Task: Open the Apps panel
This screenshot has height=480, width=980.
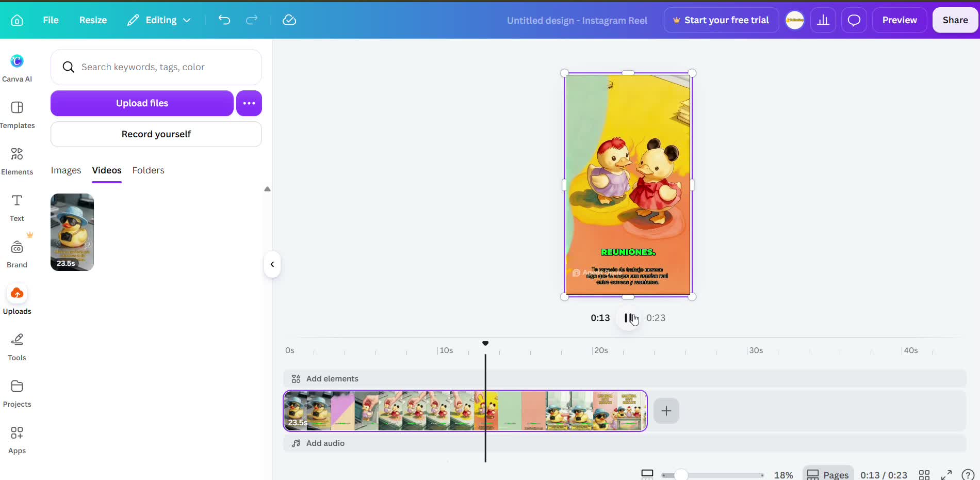Action: pos(17,440)
